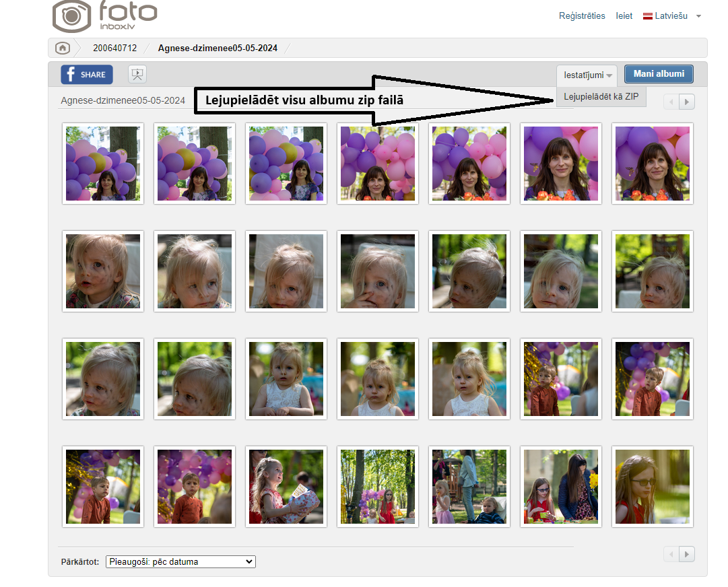The height and width of the screenshot is (587, 728).
Task: Open the Pārkārtot sorting combo box
Action: tap(180, 561)
